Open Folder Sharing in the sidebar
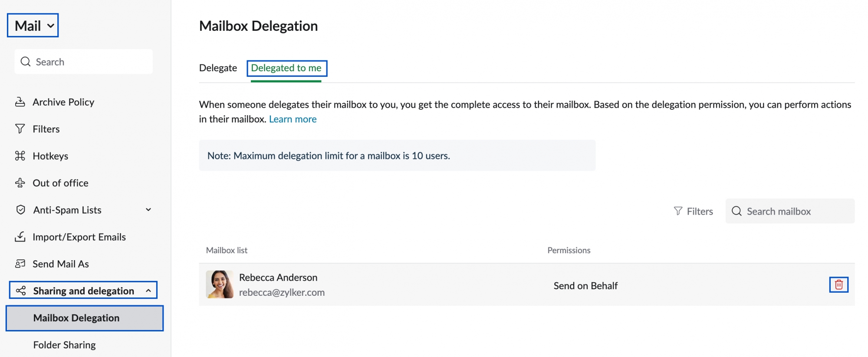Image resolution: width=868 pixels, height=357 pixels. pos(65,345)
